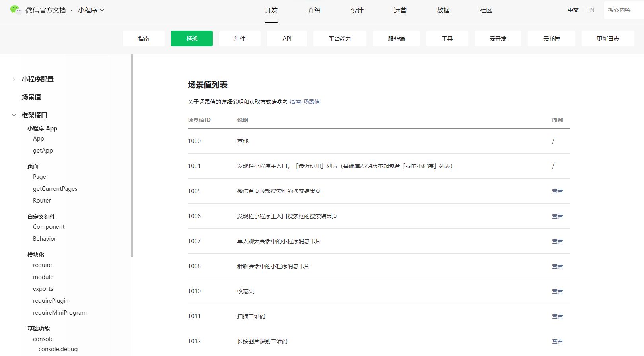Click the 扫描二维码 description cell
This screenshot has height=356, width=644.
click(251, 316)
